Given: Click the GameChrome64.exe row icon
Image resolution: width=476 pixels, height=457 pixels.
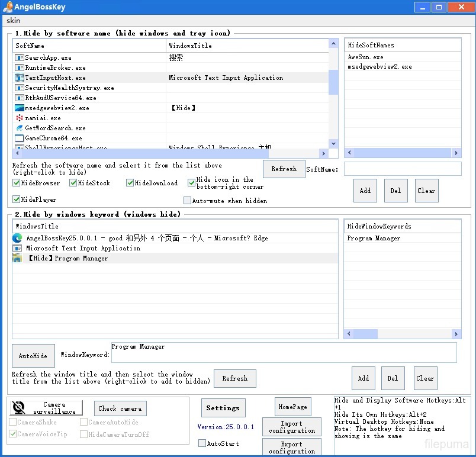Looking at the screenshot, I should [x=19, y=138].
